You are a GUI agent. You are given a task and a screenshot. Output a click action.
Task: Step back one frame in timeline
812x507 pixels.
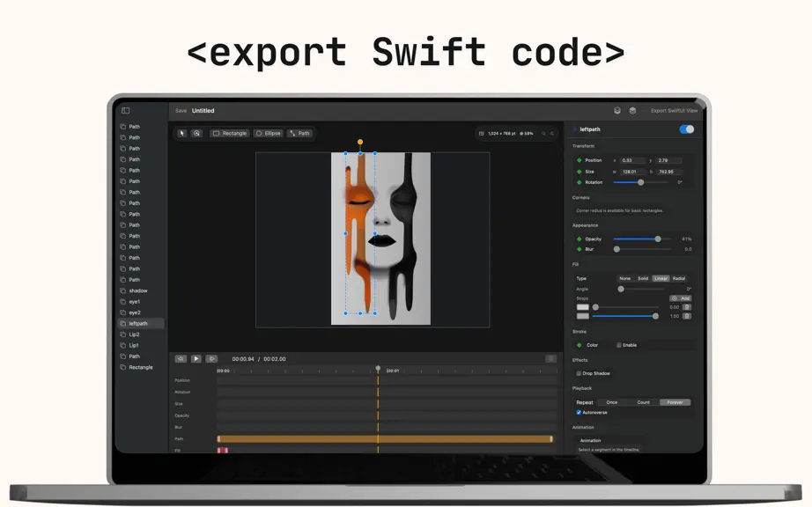point(181,358)
